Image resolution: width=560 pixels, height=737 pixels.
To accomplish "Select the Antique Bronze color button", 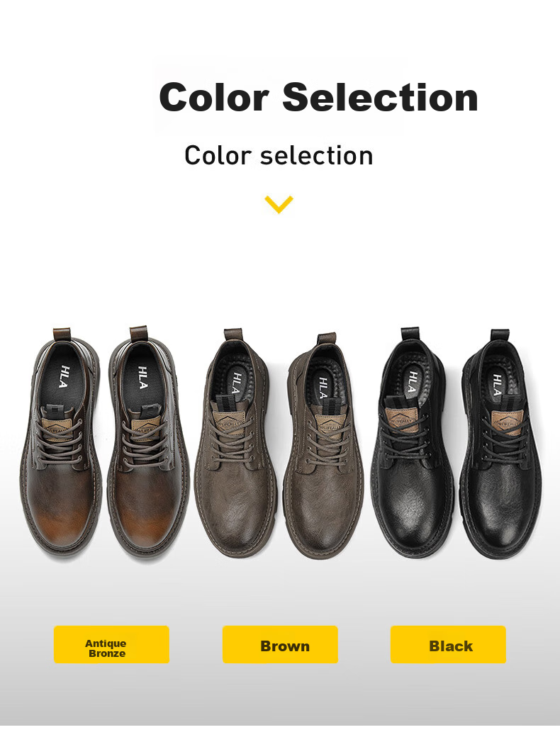I will click(111, 644).
